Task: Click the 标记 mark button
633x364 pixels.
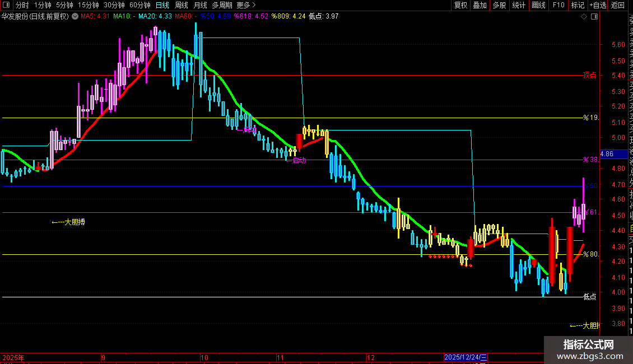Action: 578,5
